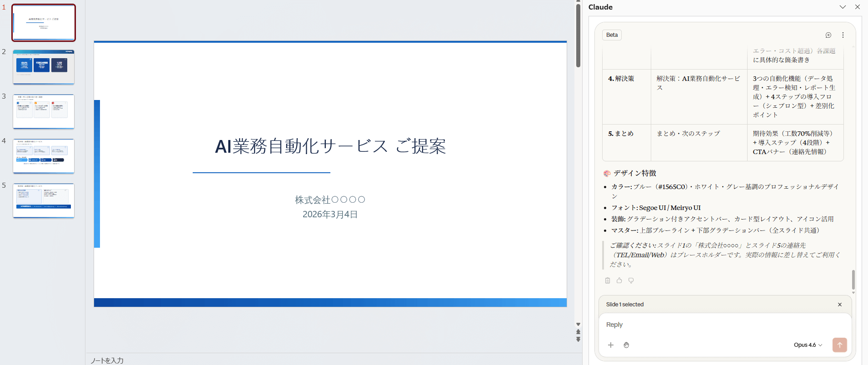Click the Beta badge label
This screenshot has width=868, height=365.
pyautogui.click(x=612, y=35)
